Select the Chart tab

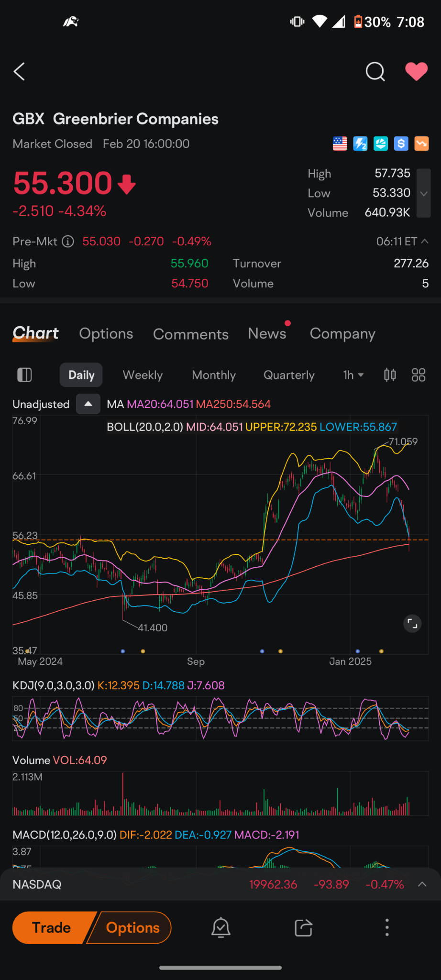point(35,333)
